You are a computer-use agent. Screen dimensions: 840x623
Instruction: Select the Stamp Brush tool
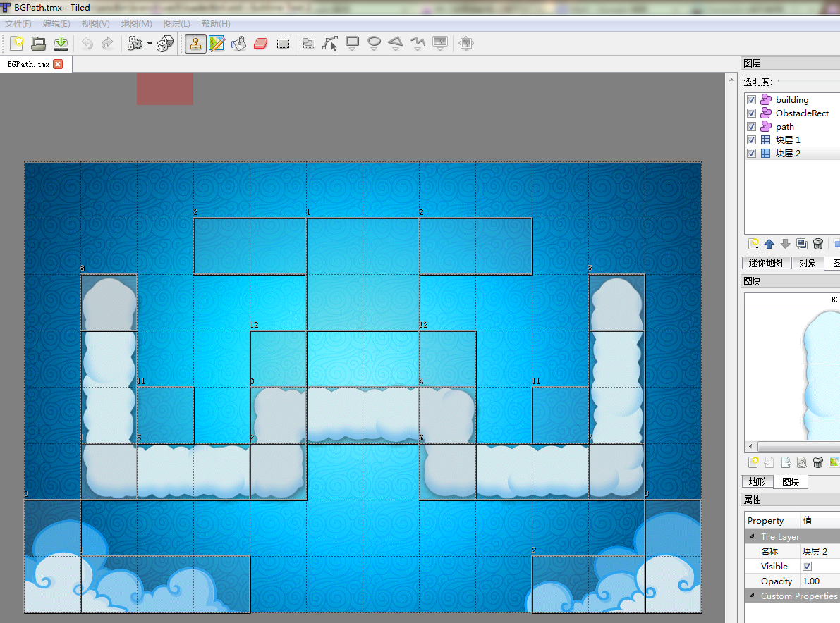click(195, 44)
